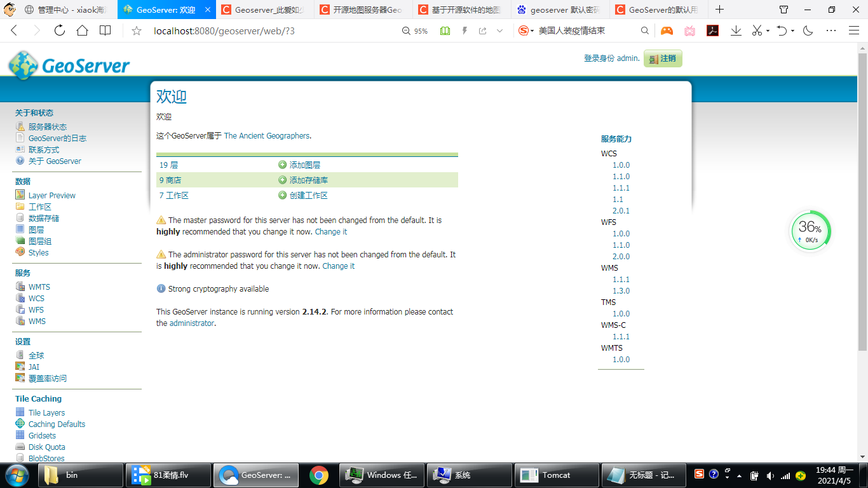Open browser downloads icon
Viewport: 868px width, 488px height.
(x=736, y=30)
